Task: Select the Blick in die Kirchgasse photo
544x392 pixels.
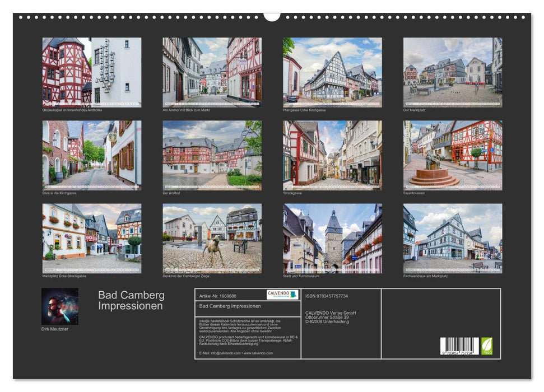Action: coord(92,155)
